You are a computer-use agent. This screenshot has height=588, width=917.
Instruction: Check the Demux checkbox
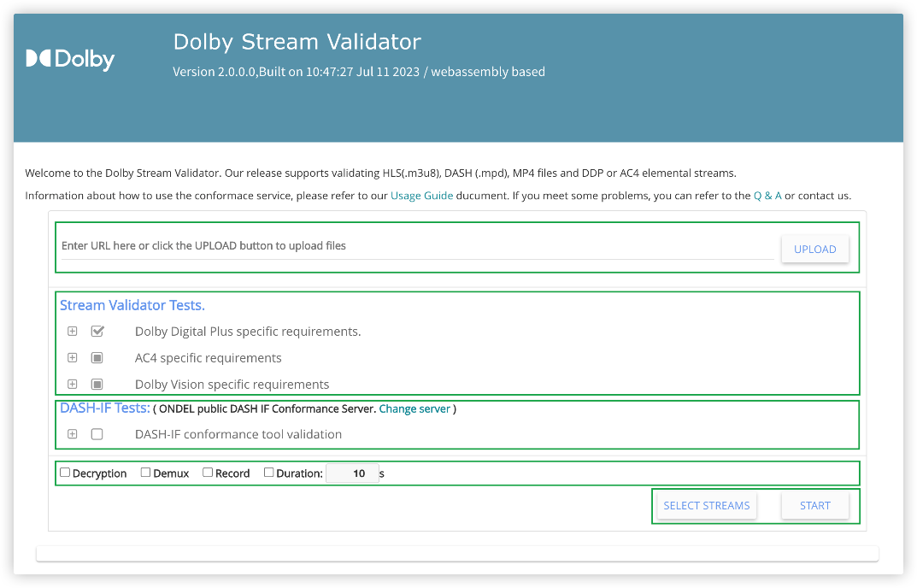click(x=145, y=473)
